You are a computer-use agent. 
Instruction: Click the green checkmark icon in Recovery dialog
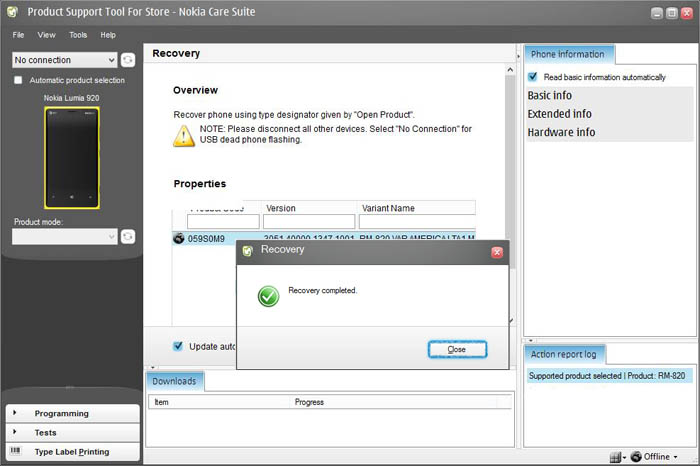tap(268, 296)
